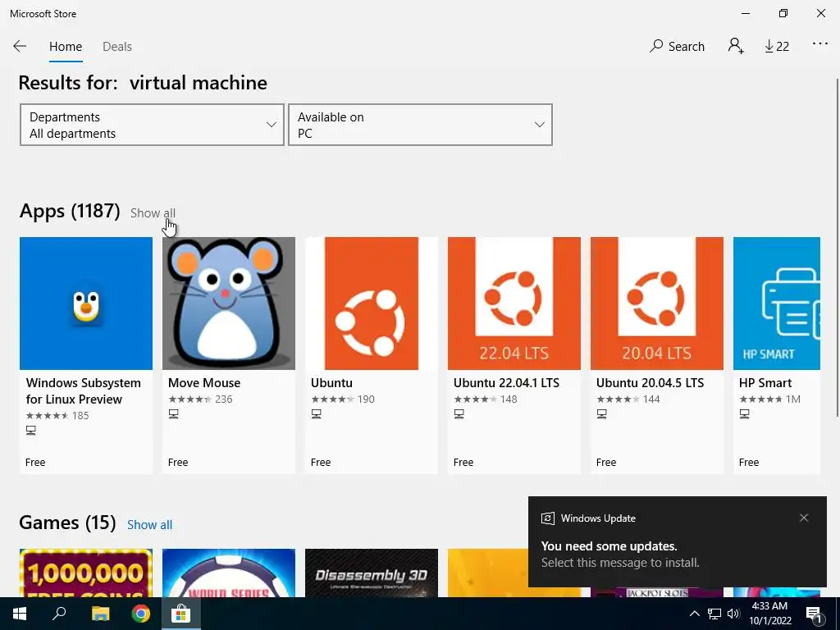Viewport: 840px width, 630px height.
Task: Restore down the Microsoft Store window
Action: (783, 13)
